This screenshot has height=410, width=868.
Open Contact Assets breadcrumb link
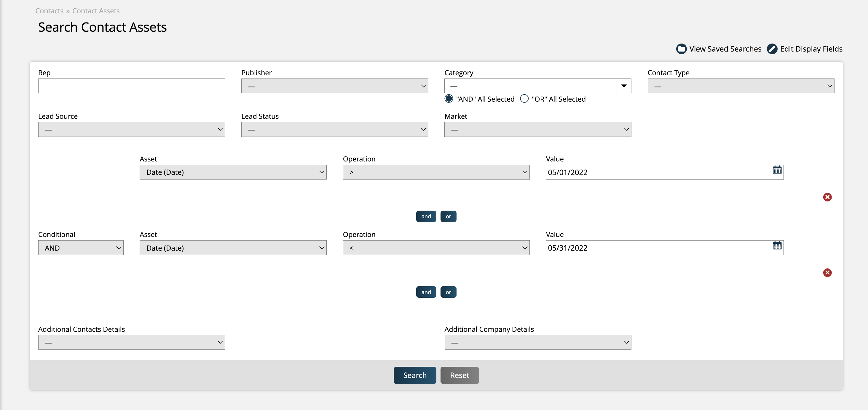pos(96,11)
